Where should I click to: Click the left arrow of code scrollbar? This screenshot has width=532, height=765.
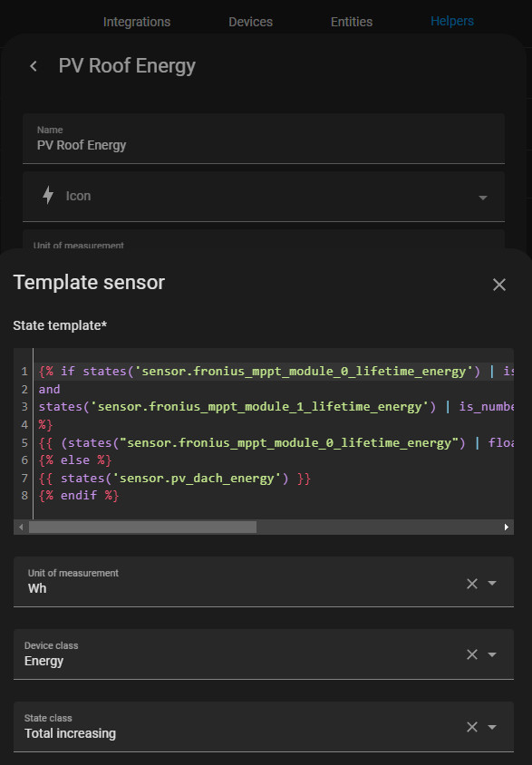pos(21,527)
